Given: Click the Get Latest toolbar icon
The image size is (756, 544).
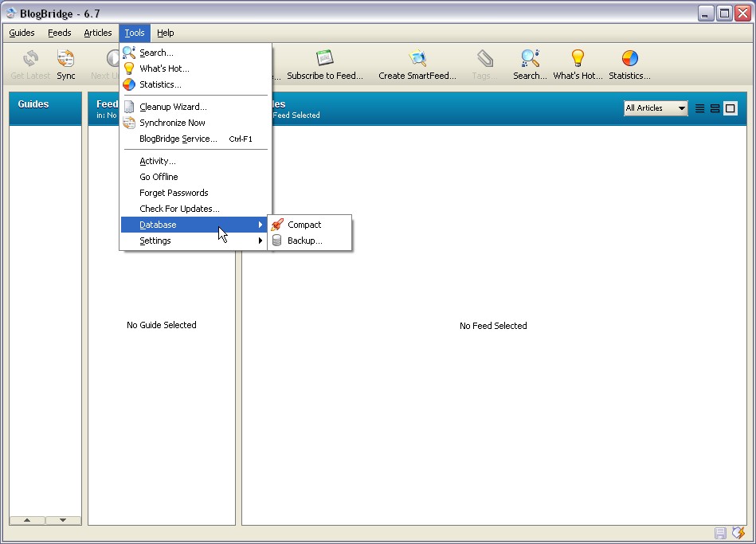Looking at the screenshot, I should (x=30, y=58).
